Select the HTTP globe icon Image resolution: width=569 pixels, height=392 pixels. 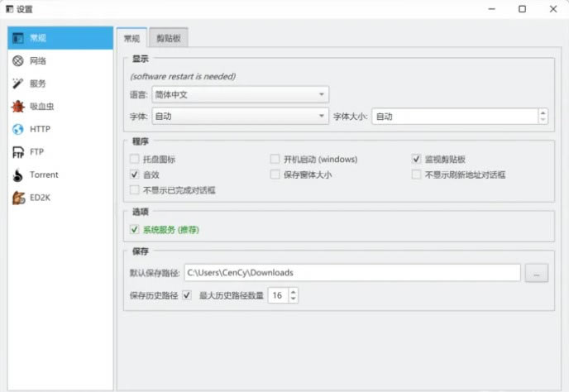point(17,129)
